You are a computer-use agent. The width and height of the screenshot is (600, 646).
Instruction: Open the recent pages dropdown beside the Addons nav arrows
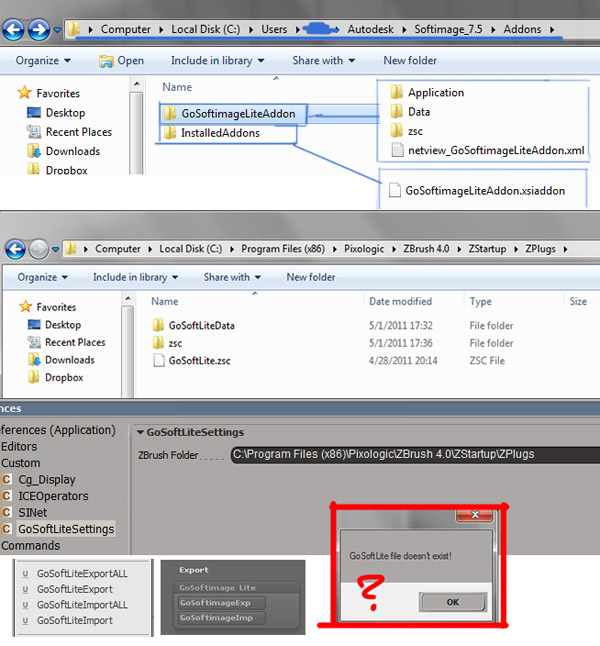(57, 30)
